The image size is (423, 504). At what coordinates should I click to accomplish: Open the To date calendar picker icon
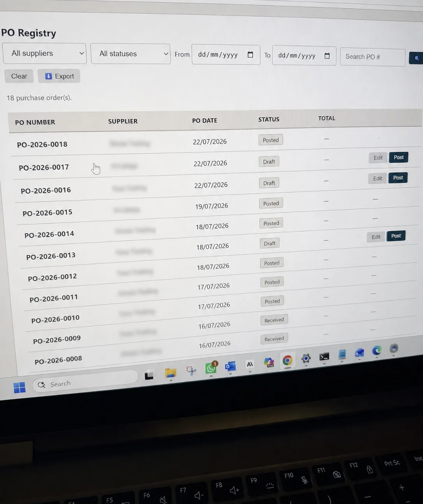point(327,56)
